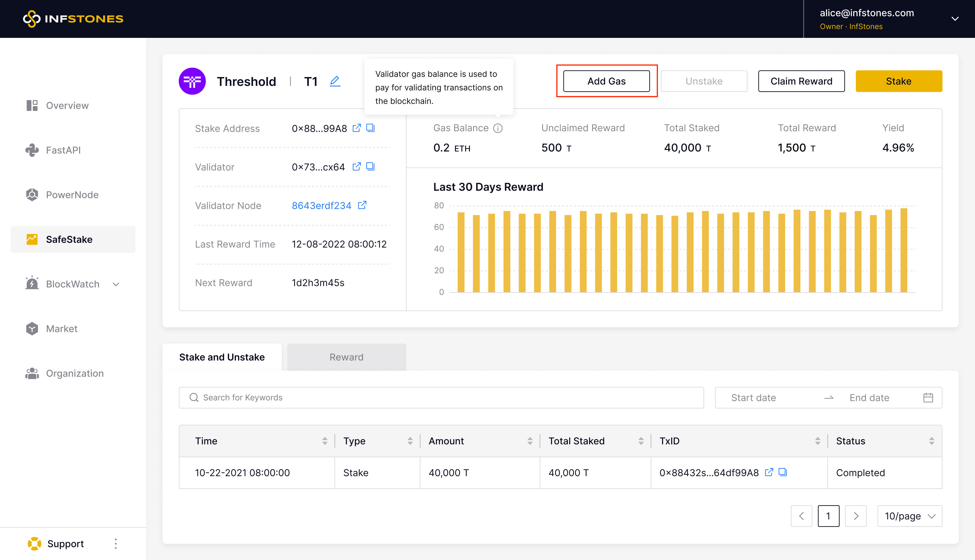Click the Gas Balance info icon
The image size is (975, 560).
(498, 128)
